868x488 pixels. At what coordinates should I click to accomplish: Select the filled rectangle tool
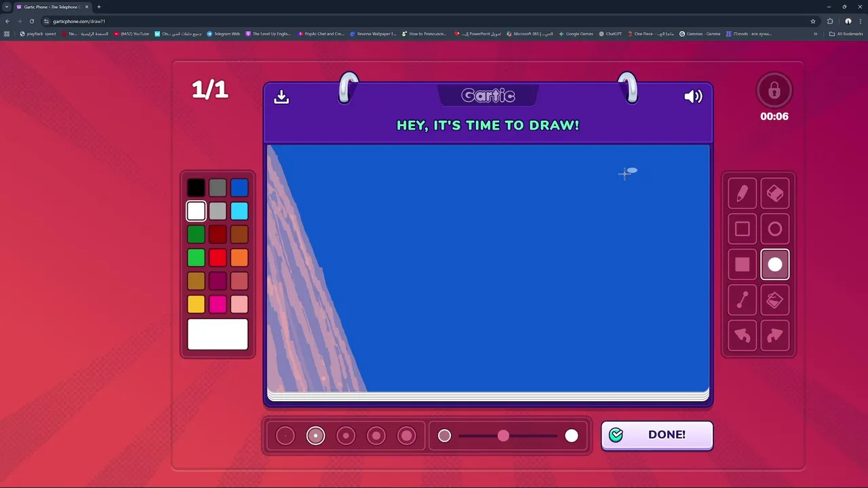(742, 265)
